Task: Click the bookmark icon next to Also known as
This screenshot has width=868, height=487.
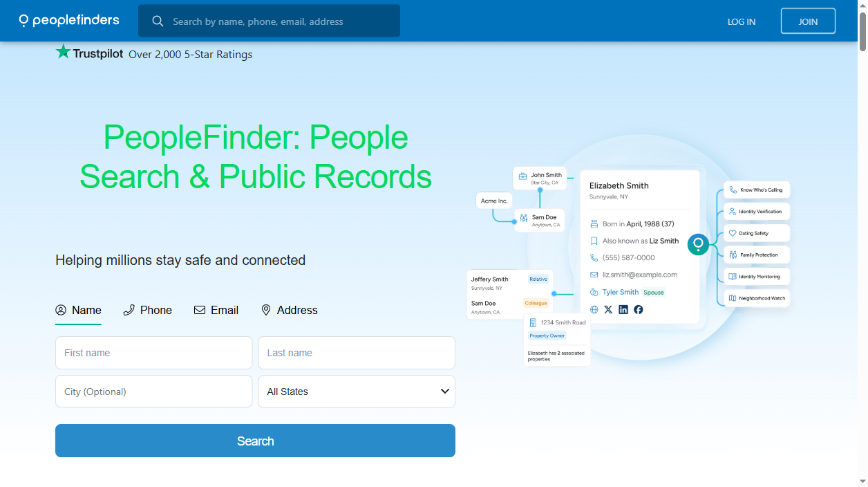Action: [x=594, y=241]
